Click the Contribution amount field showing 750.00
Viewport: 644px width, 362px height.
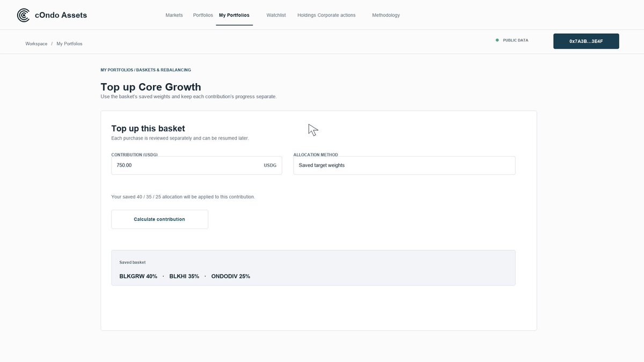(x=196, y=165)
